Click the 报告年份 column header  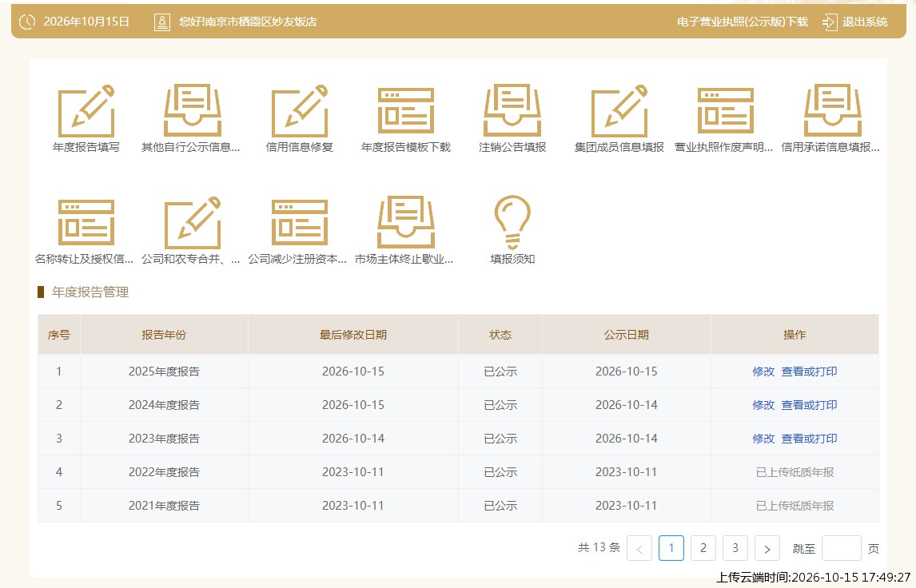(164, 335)
